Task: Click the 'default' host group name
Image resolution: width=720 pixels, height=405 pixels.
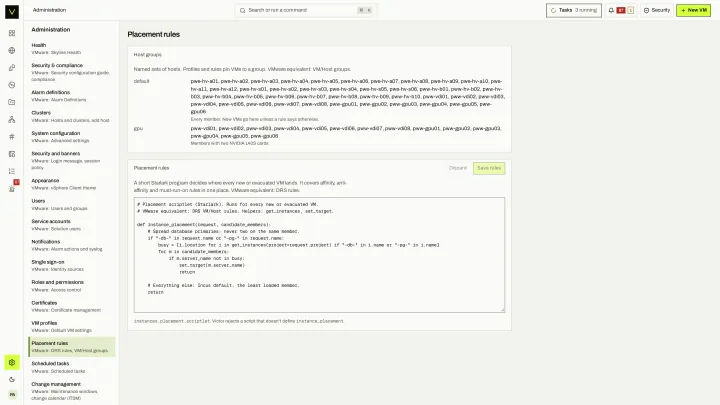Action: click(141, 81)
